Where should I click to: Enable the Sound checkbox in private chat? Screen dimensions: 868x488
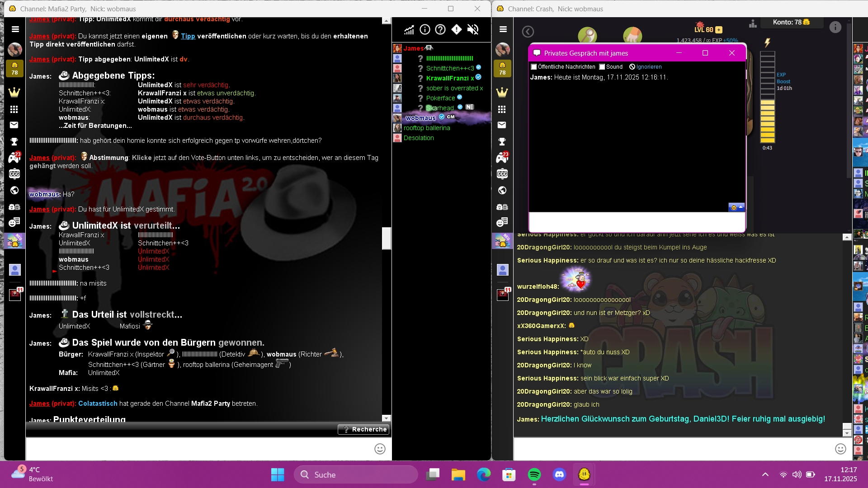click(x=602, y=67)
